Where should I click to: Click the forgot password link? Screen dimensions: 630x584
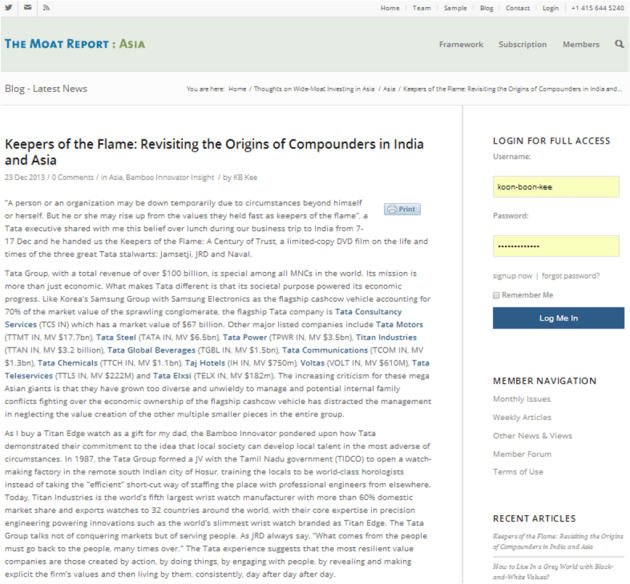coord(571,275)
